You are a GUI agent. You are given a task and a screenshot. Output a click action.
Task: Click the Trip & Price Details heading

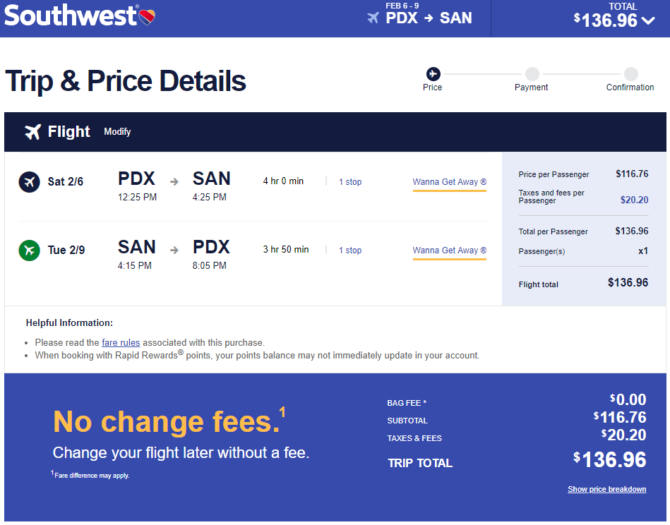(126, 81)
